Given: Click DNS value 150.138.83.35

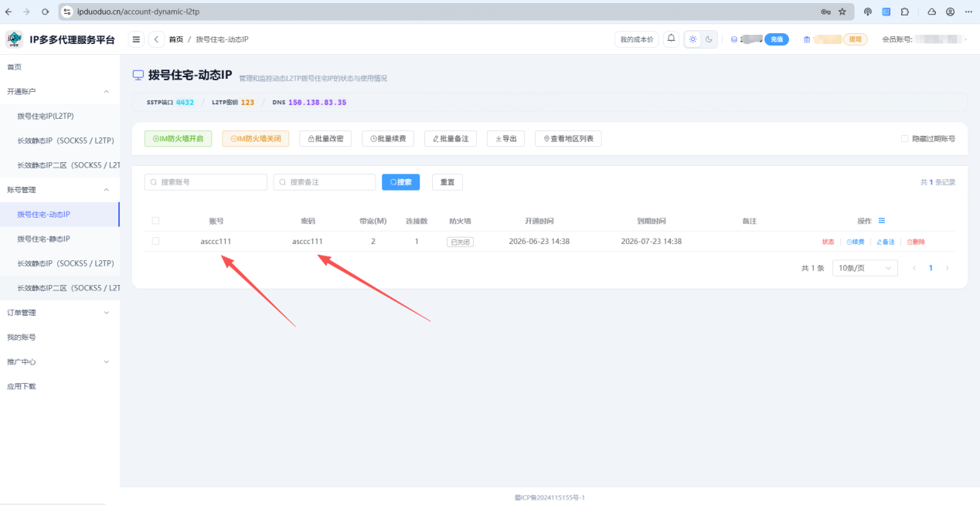Looking at the screenshot, I should [317, 102].
